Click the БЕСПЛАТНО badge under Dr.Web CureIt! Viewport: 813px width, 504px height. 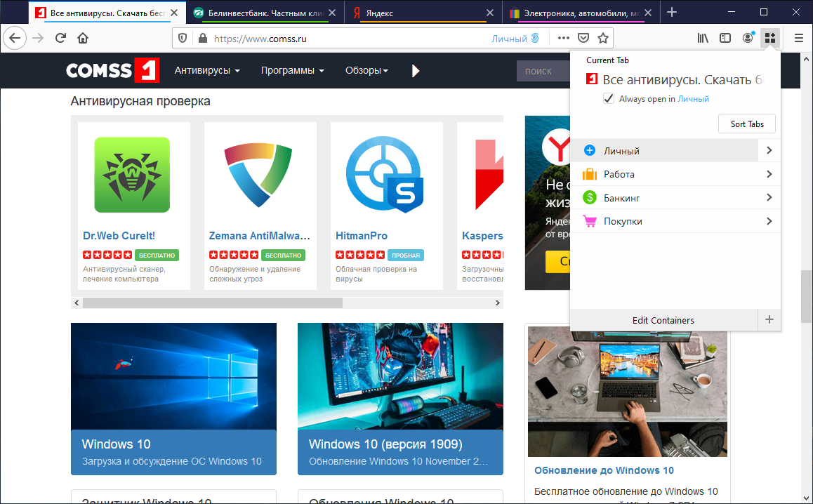point(157,255)
